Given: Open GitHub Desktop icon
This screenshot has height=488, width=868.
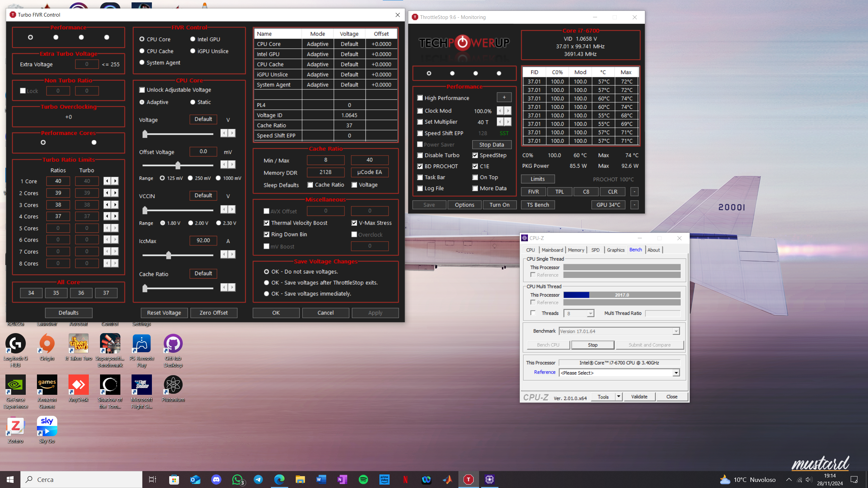Looking at the screenshot, I should 173,350.
